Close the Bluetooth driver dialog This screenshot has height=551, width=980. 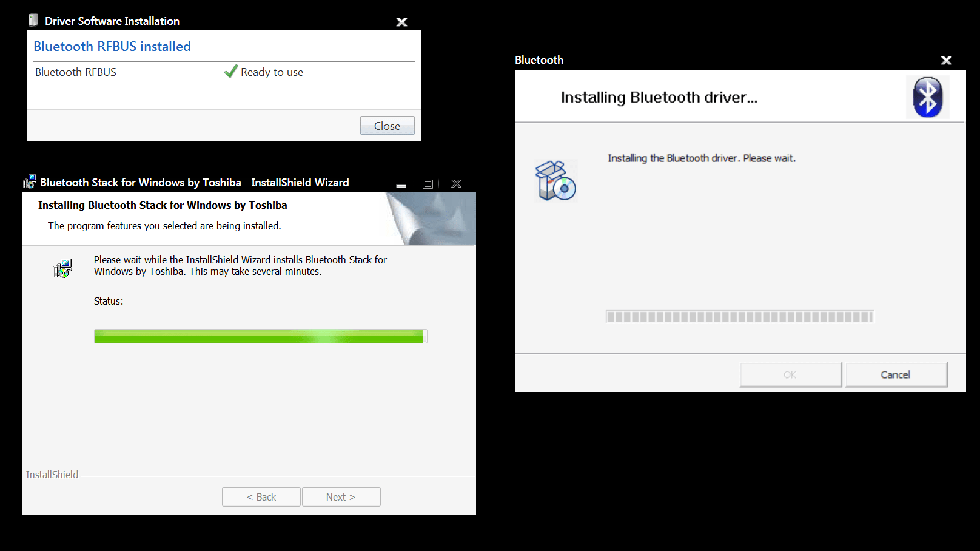pos(946,60)
